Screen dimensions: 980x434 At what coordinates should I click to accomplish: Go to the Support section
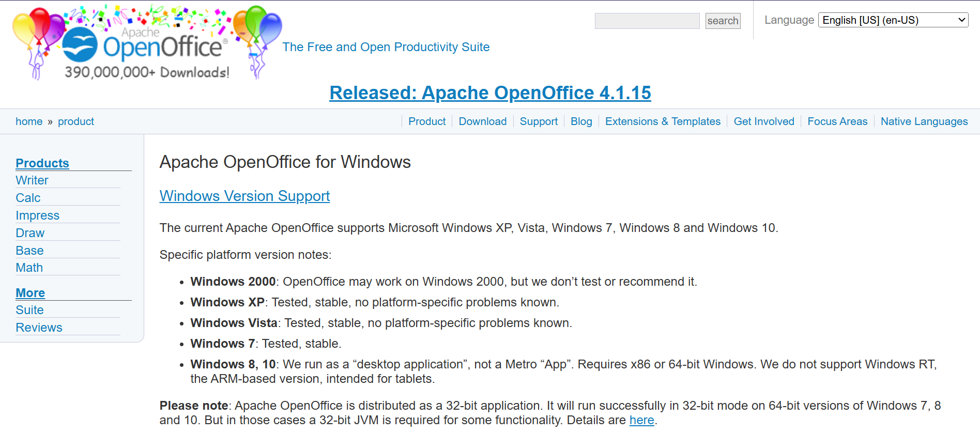pyautogui.click(x=539, y=121)
